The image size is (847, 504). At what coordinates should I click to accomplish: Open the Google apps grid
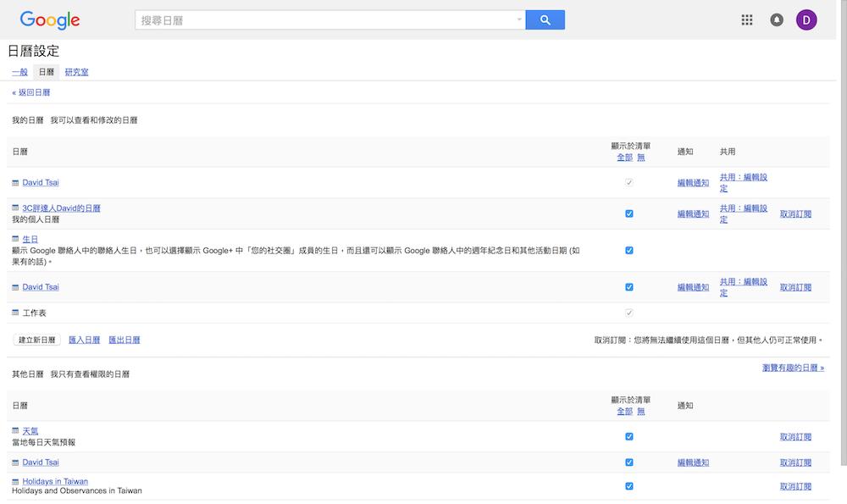coord(746,19)
